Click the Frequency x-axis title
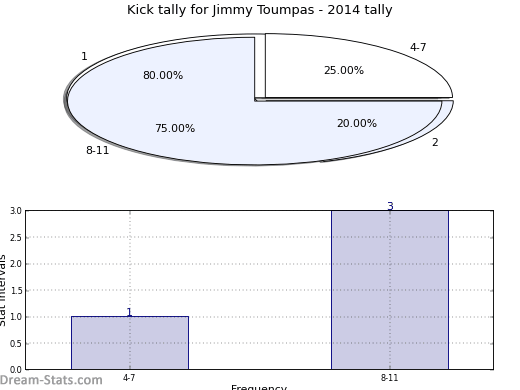The height and width of the screenshot is (390, 520). [x=259, y=387]
